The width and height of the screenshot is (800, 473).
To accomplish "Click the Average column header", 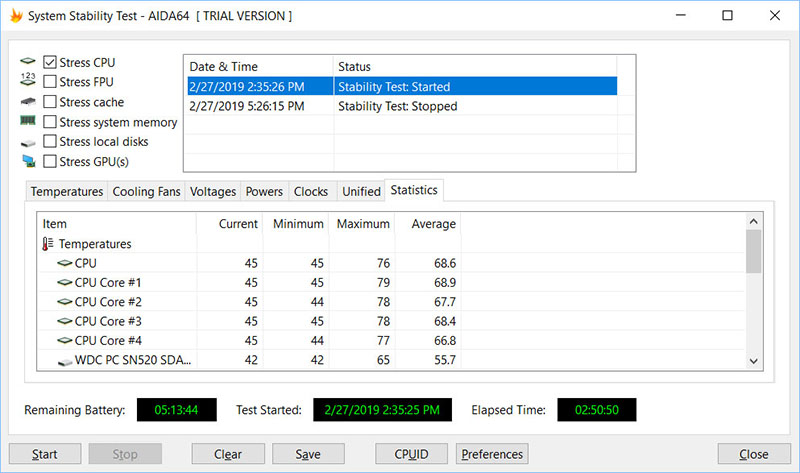I will coord(429,224).
